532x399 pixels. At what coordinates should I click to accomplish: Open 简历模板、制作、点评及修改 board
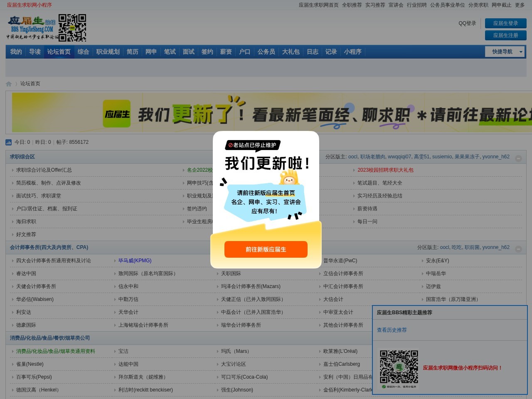[49, 183]
